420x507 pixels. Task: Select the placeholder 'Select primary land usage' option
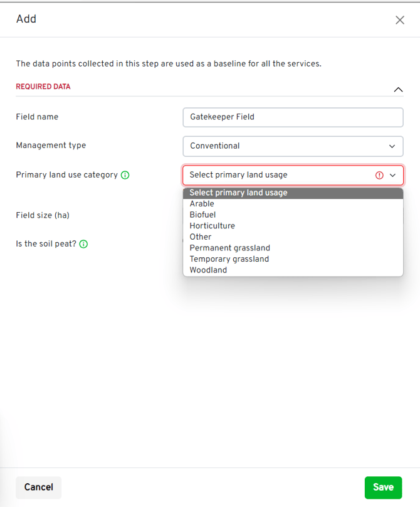pos(238,193)
